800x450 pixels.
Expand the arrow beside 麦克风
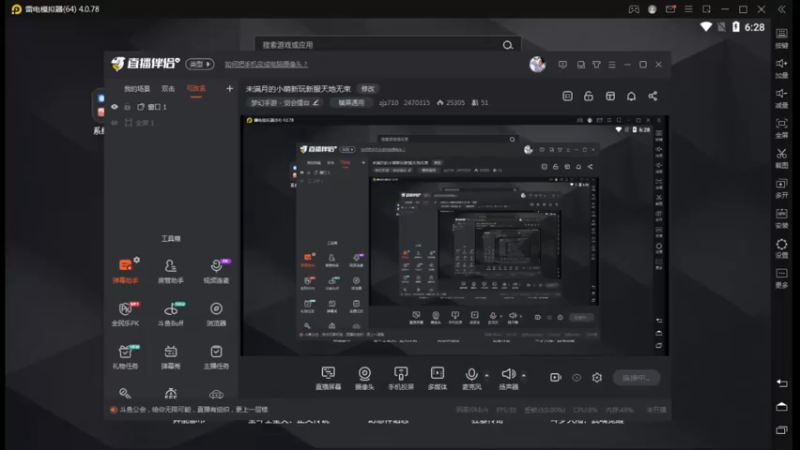(x=487, y=375)
